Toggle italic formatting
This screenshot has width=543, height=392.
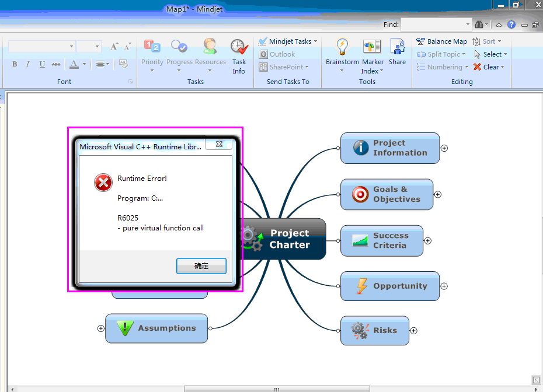point(27,64)
